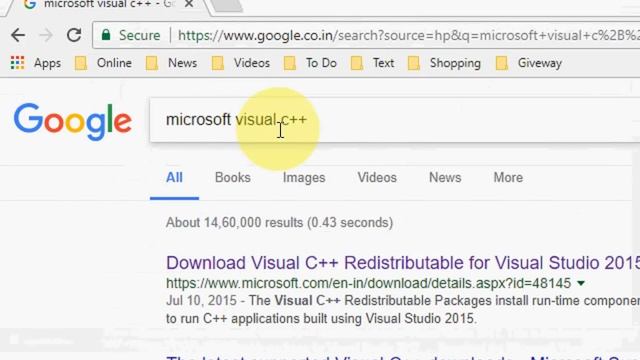Image resolution: width=640 pixels, height=360 pixels.
Task: Select the All results tab
Action: pyautogui.click(x=174, y=178)
